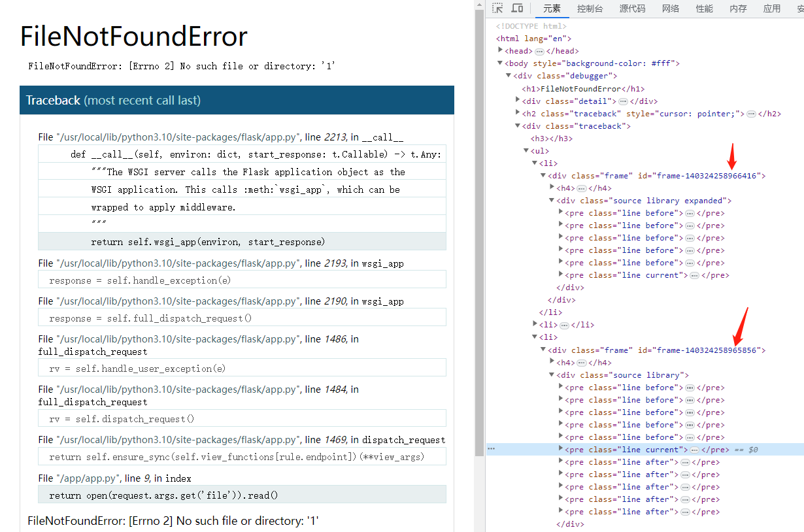This screenshot has width=804, height=532.
Task: Collapse the ul node in the traceback div
Action: [526, 151]
